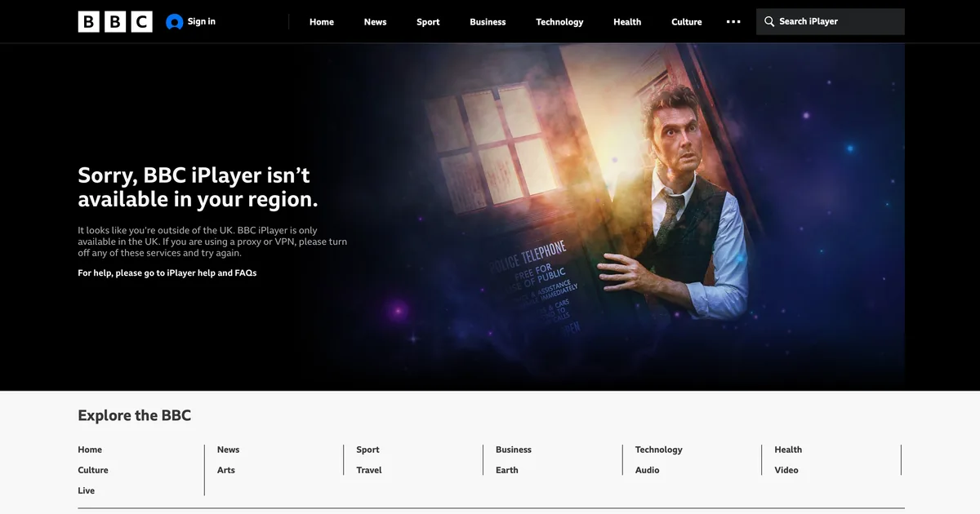Click the 'outside of the UK' explanation paragraph

click(212, 241)
